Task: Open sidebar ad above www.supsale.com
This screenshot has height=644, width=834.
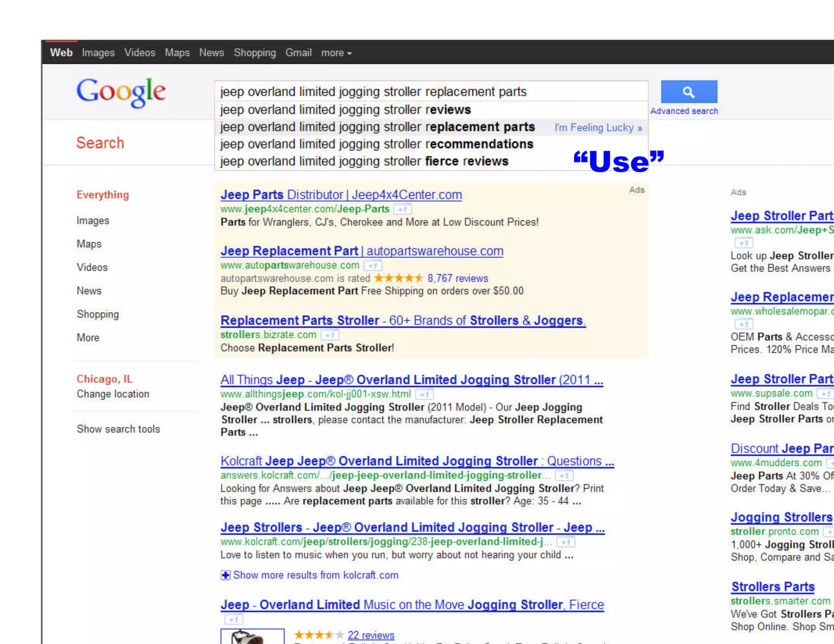Action: tap(782, 379)
